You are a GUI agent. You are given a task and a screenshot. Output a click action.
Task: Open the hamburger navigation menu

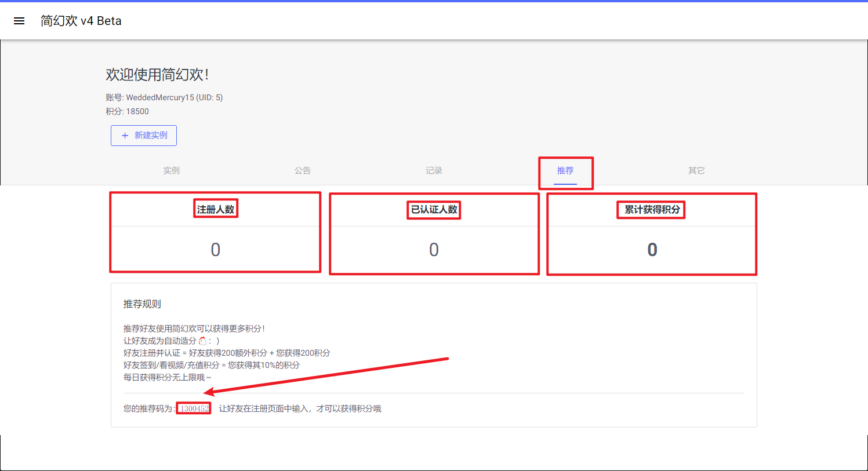click(19, 21)
